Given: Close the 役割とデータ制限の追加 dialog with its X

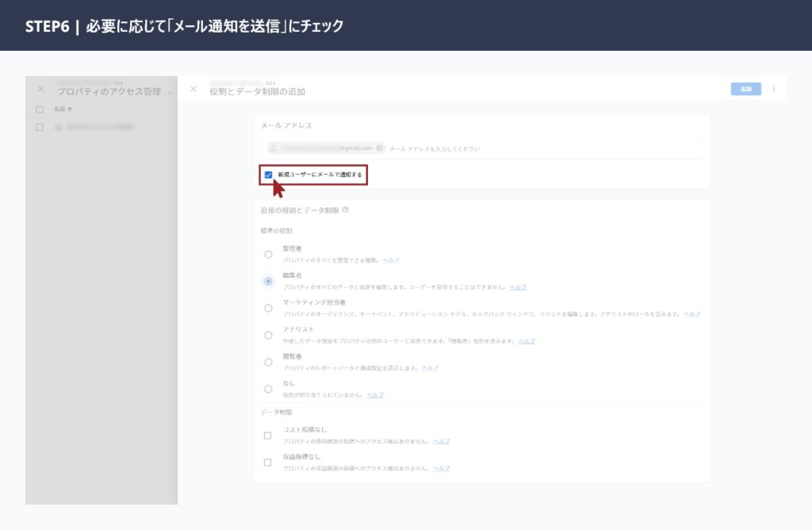Looking at the screenshot, I should coord(193,89).
